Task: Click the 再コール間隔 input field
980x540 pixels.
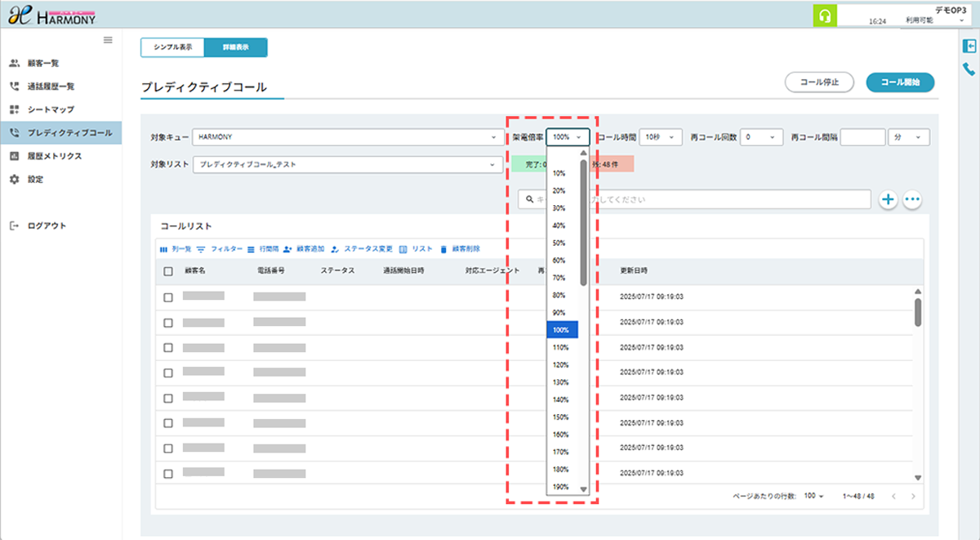Action: tap(862, 137)
